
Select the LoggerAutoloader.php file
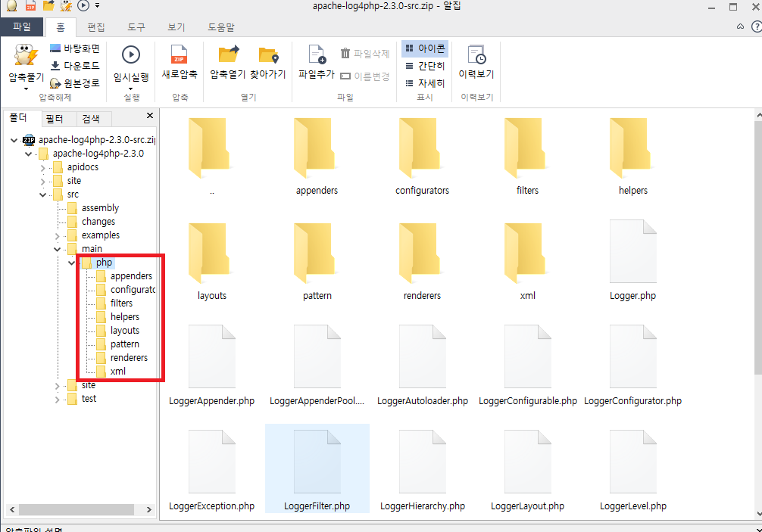tap(423, 365)
